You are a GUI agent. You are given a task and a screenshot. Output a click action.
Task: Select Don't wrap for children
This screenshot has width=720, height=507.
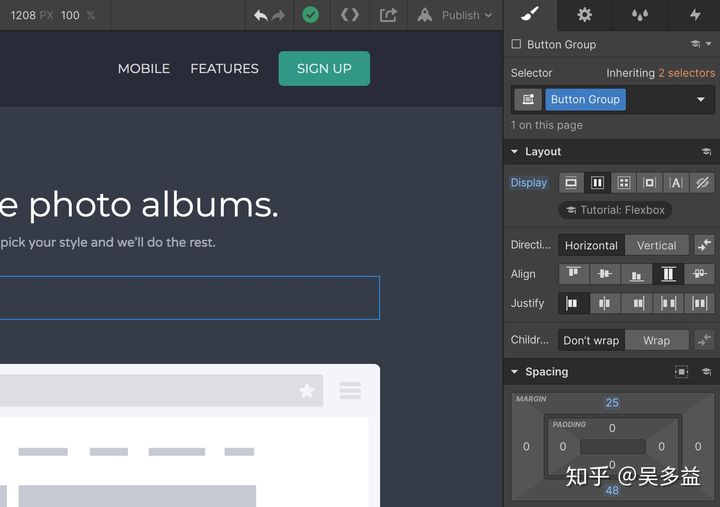591,340
